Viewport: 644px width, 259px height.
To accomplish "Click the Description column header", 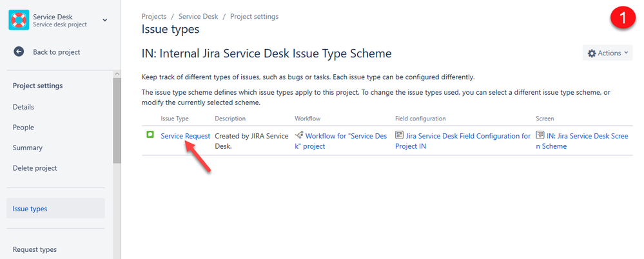I will [230, 119].
